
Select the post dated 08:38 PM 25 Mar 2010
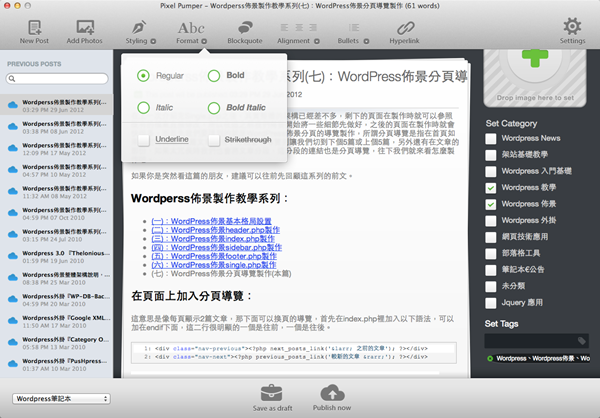click(57, 278)
